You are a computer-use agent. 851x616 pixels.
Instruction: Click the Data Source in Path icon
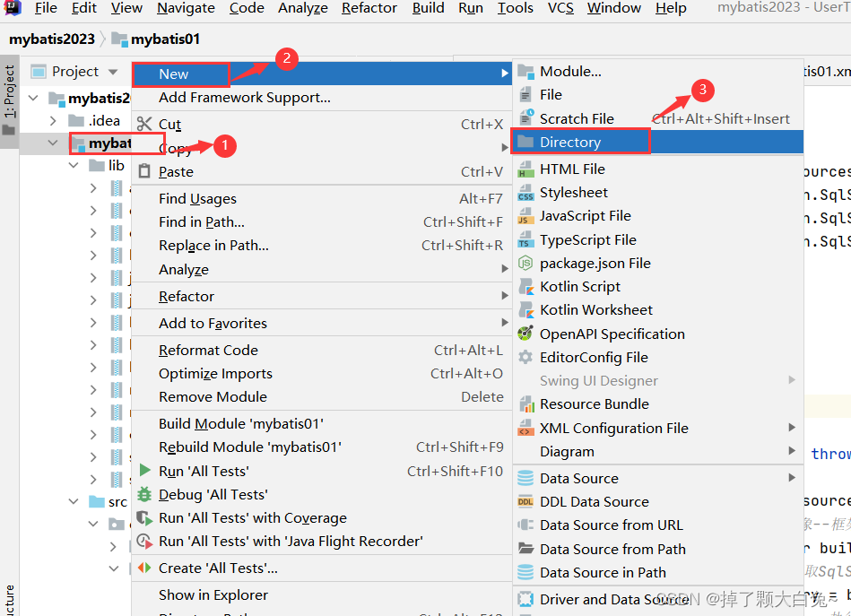tap(525, 572)
